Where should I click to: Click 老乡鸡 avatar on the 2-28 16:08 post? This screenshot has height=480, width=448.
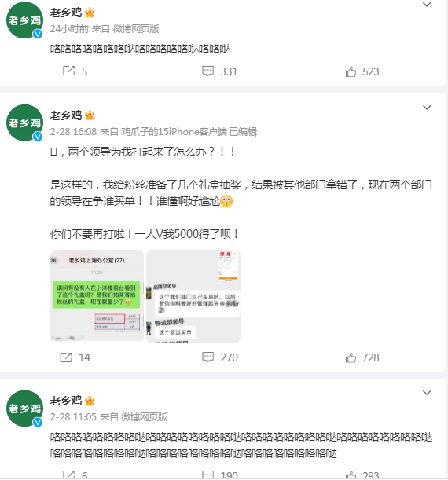24,123
